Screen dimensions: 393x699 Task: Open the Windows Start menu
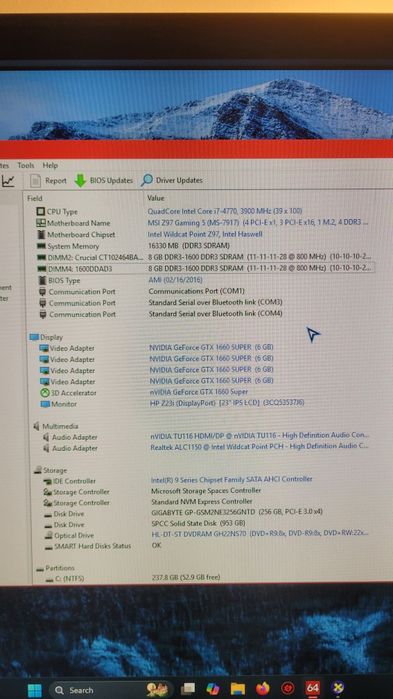click(x=35, y=690)
